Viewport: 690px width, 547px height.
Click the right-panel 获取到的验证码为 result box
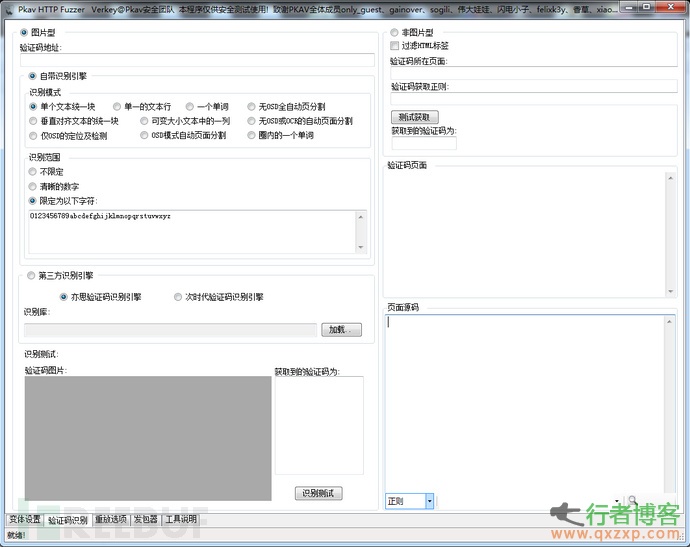pyautogui.click(x=424, y=143)
